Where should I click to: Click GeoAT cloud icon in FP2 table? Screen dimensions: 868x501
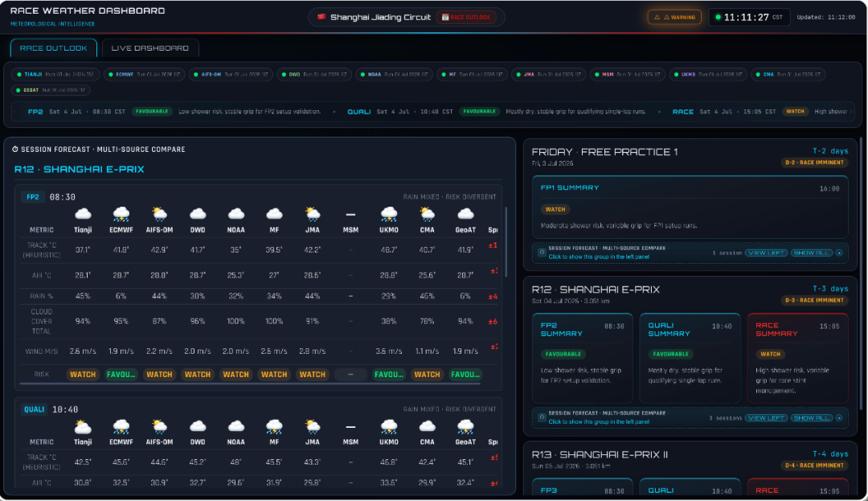pyautogui.click(x=465, y=214)
